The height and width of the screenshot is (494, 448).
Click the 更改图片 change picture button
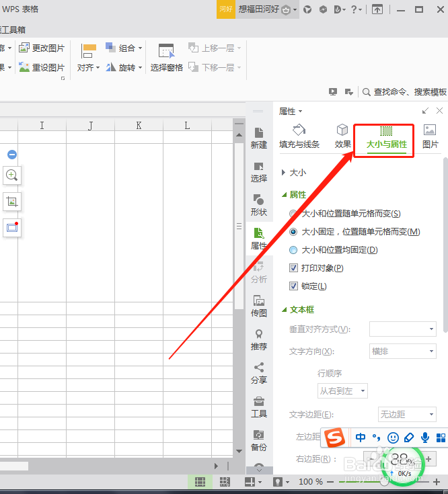[42, 48]
